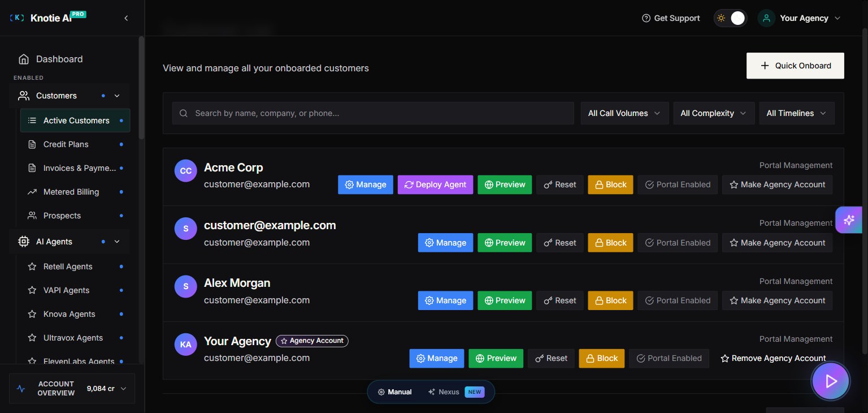
Task: Open the All Complexity dropdown
Action: coord(714,113)
